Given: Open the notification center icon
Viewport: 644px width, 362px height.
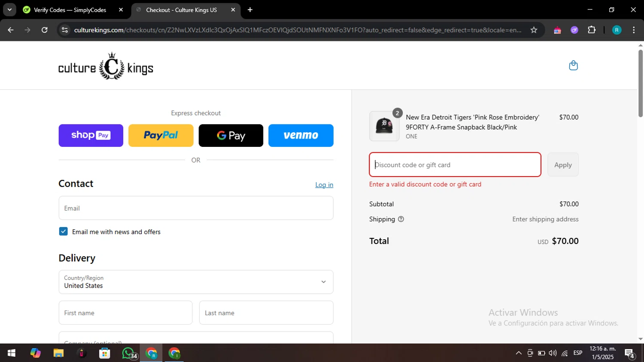Looking at the screenshot, I should pyautogui.click(x=629, y=353).
